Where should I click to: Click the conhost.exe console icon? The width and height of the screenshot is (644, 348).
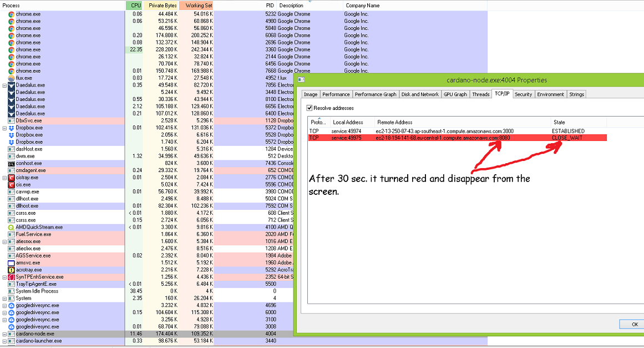click(12, 164)
